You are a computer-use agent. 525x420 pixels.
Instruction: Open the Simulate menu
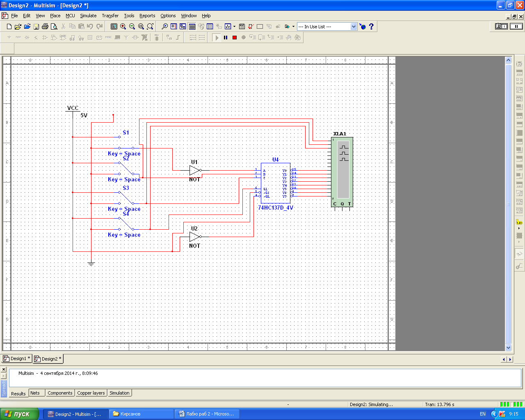click(88, 16)
